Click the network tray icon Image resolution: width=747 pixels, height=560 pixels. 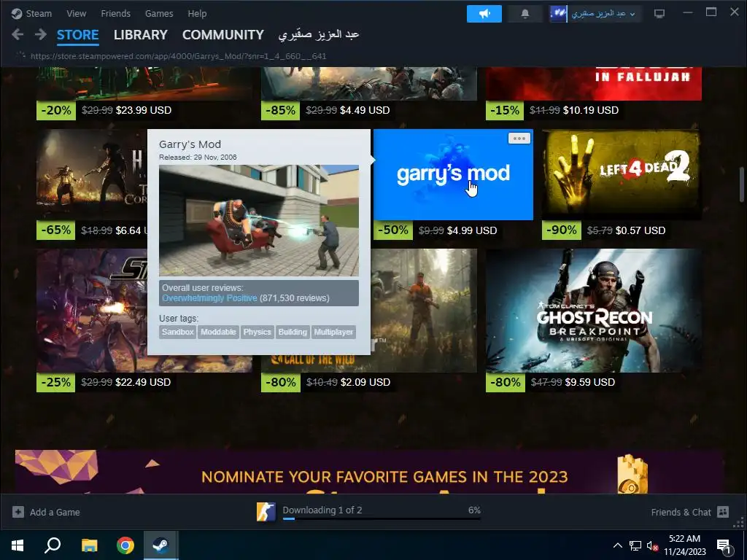pos(635,545)
